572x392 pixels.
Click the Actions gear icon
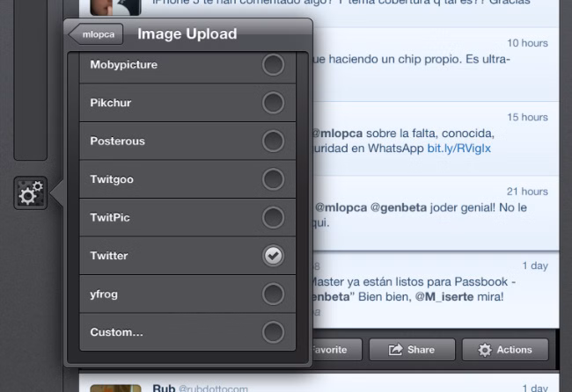point(485,350)
